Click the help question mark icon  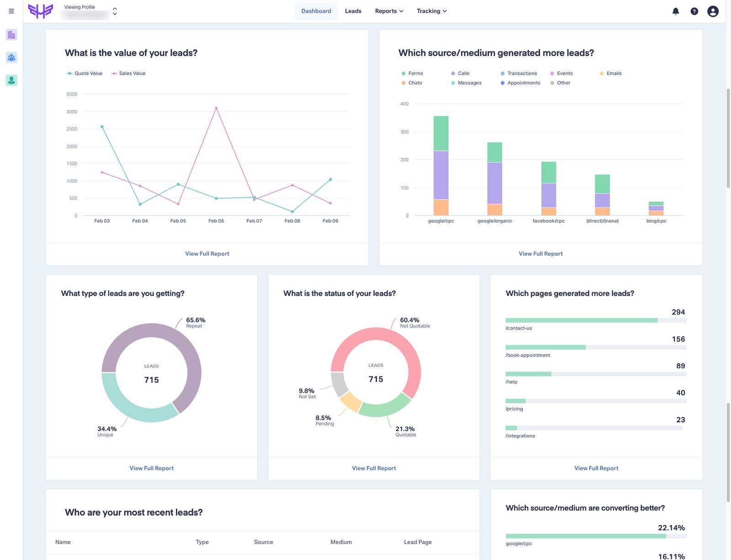tap(694, 11)
